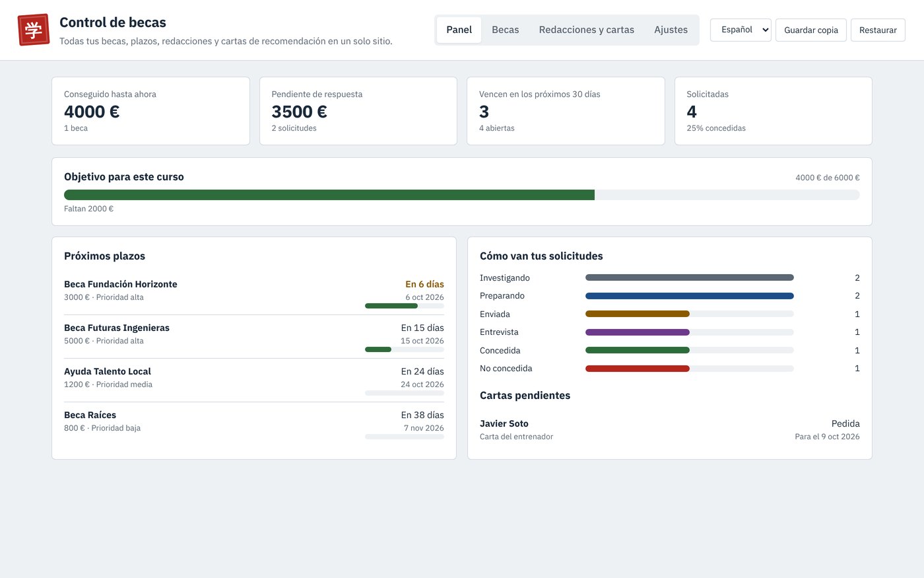Click the Objetivo para este curso progress bar
Viewport: 924px width, 578px height.
(x=461, y=195)
